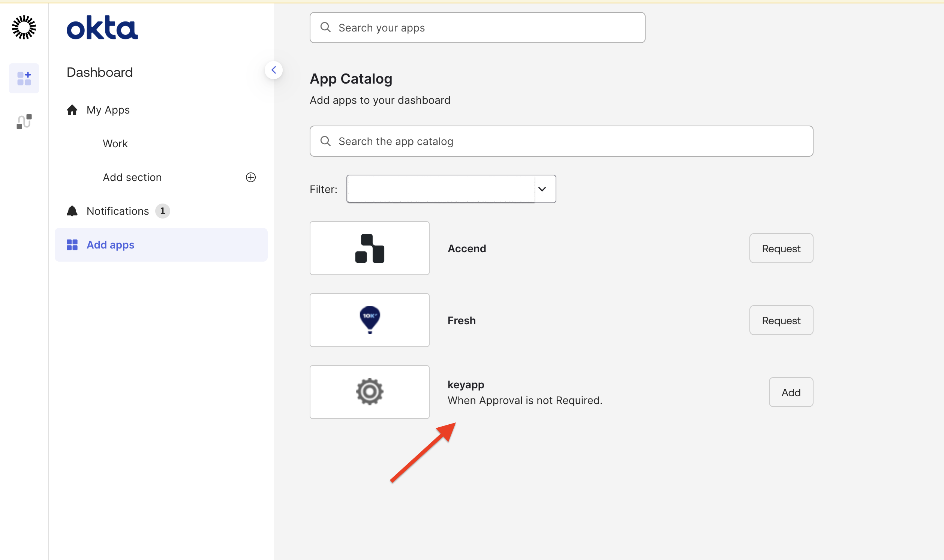944x560 pixels.
Task: Click the Fresh app balloon logo thumbnail
Action: click(370, 320)
